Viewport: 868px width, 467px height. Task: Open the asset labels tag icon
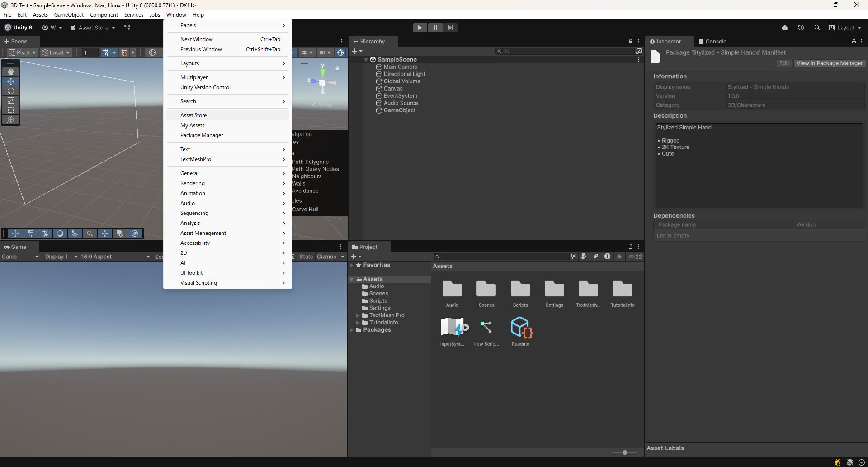(595, 257)
